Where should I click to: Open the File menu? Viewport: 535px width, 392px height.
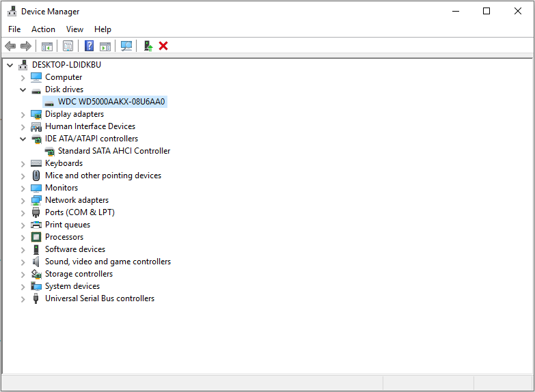(14, 29)
